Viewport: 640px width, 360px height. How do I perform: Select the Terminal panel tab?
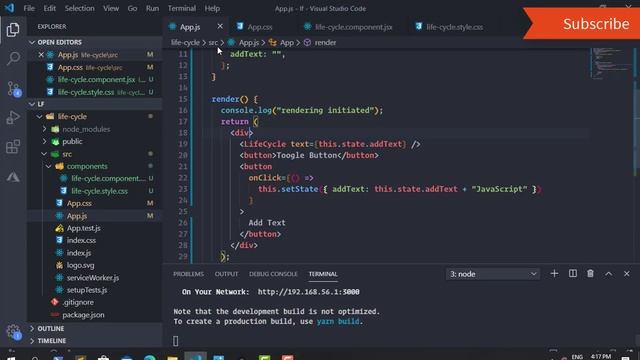(323, 274)
